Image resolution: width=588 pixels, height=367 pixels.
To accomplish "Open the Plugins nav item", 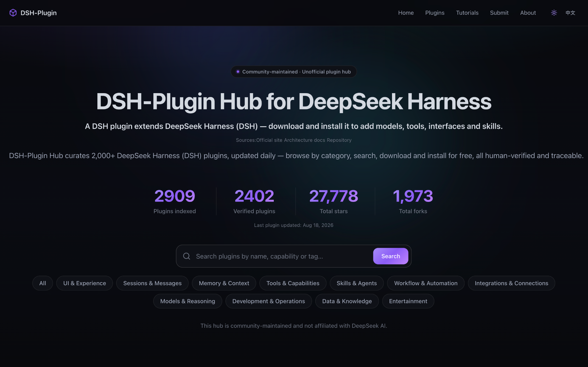I will 435,13.
